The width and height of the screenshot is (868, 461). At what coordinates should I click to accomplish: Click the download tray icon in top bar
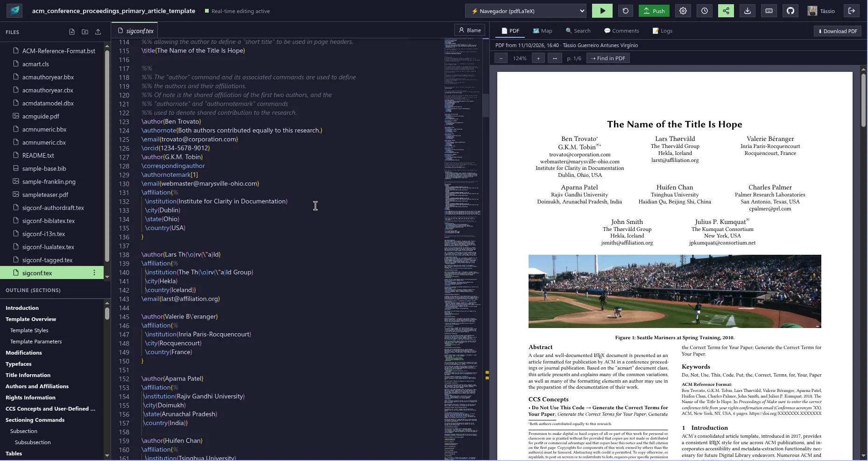748,11
